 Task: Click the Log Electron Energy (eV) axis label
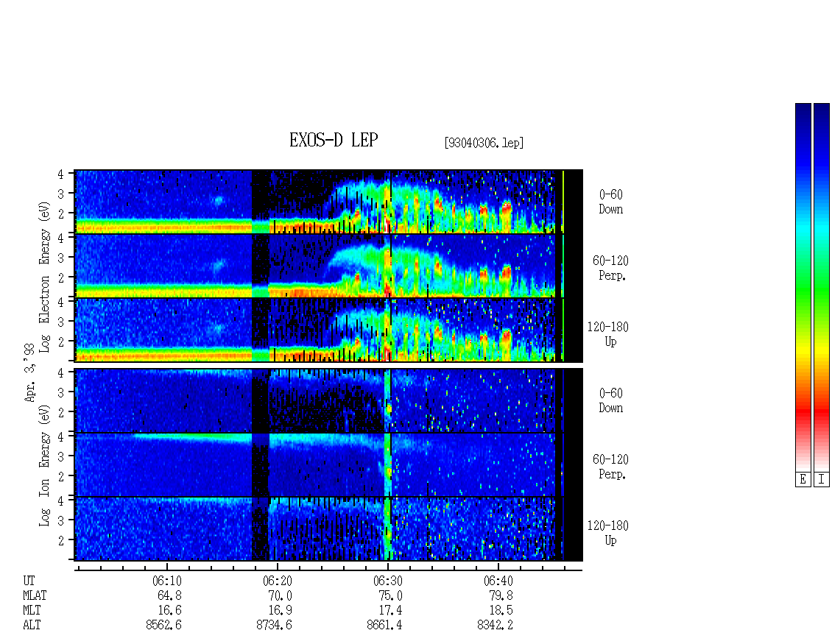[x=45, y=277]
